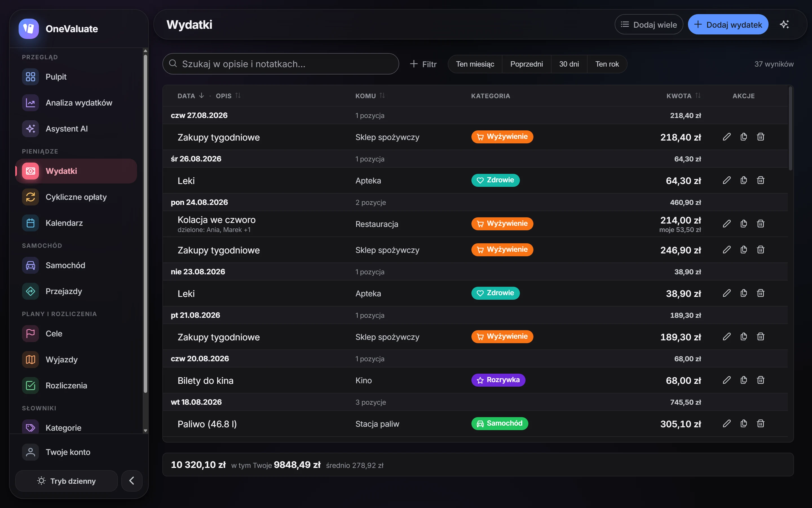
Task: Add a filter with Filtr button
Action: [x=423, y=64]
